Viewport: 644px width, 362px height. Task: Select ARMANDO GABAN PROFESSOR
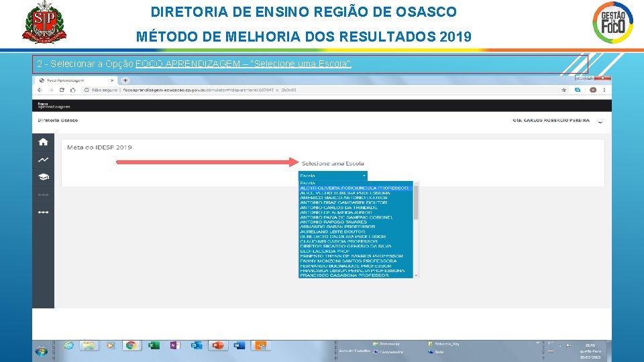(356, 227)
